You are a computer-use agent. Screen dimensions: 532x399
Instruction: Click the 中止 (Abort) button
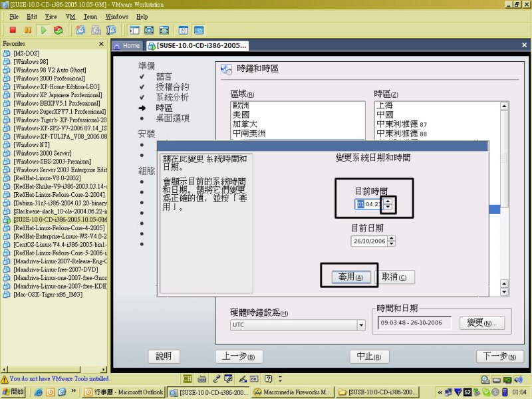[x=369, y=356]
